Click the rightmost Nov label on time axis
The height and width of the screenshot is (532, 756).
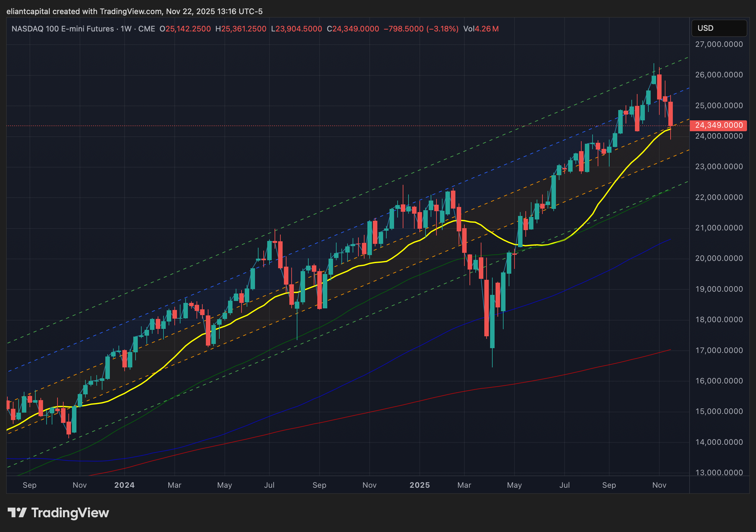point(659,485)
